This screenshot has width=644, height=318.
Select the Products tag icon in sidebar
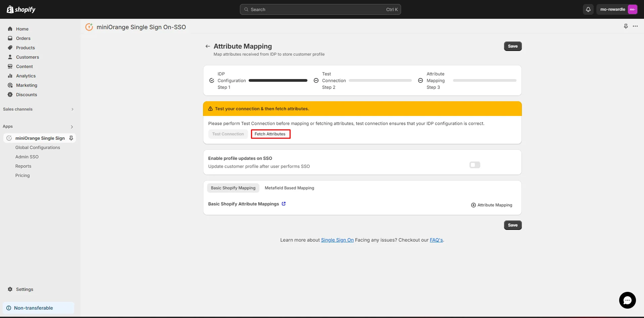[10, 48]
